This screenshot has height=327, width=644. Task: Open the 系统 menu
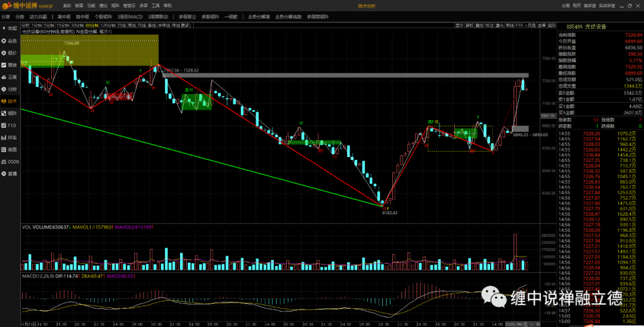(x=67, y=6)
